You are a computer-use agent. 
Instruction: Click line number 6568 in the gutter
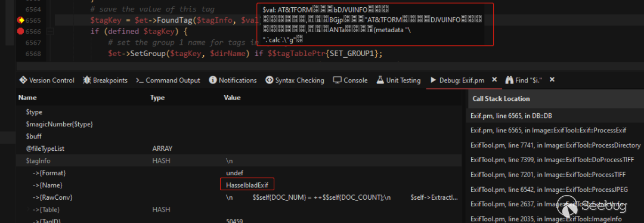[x=33, y=54]
